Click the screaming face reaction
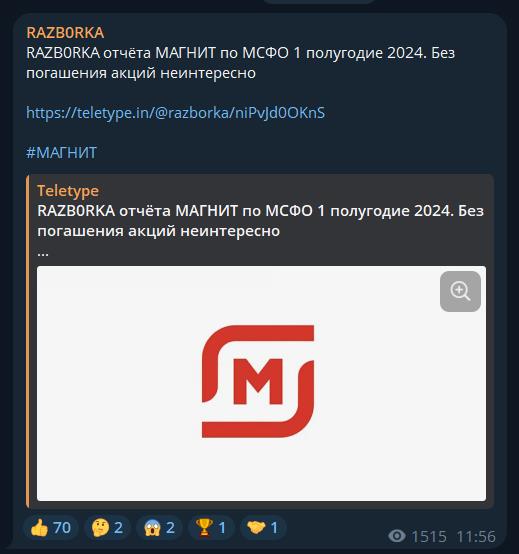Image resolution: width=519 pixels, height=554 pixels. [x=159, y=528]
